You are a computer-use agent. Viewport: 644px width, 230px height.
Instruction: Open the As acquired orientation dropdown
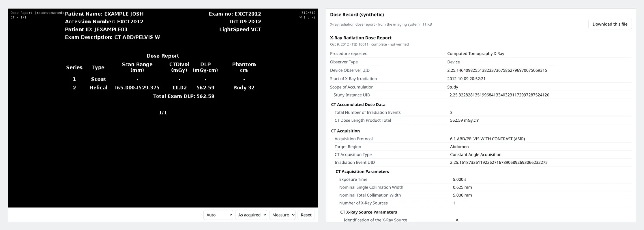pos(251,215)
